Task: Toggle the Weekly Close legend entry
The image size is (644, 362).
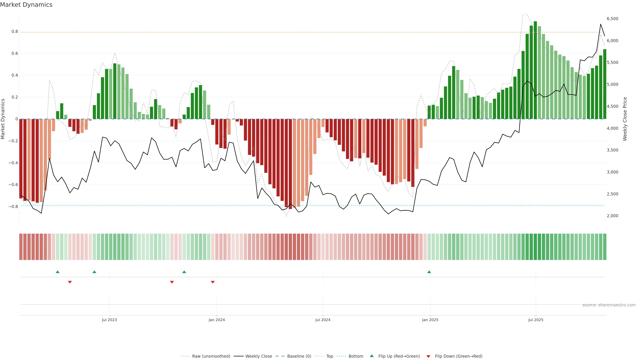Action: tap(258, 356)
